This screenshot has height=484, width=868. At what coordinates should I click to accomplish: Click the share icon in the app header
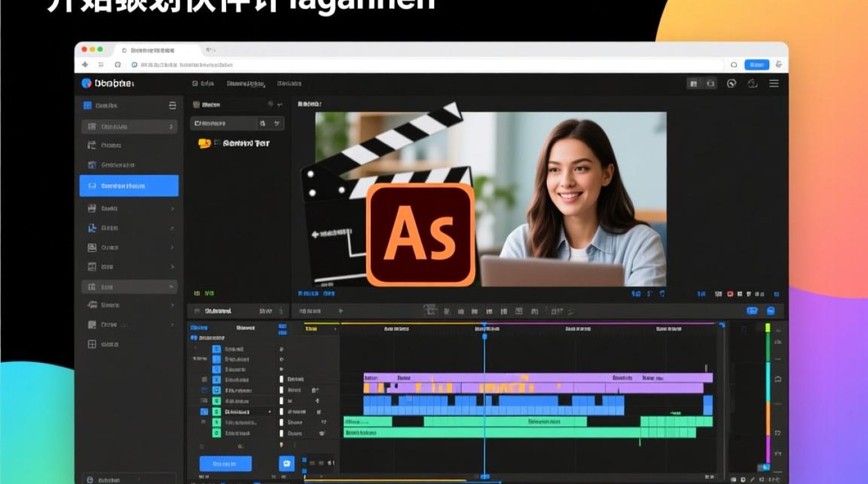[x=752, y=83]
